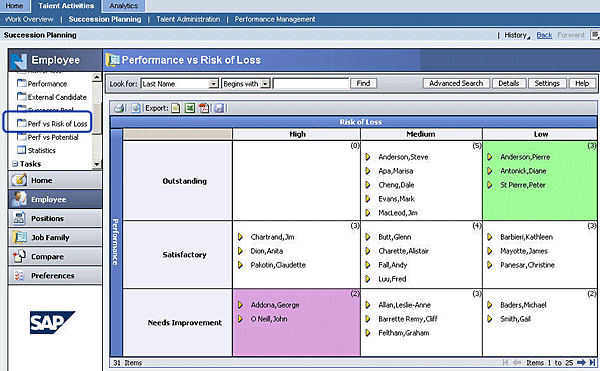This screenshot has height=371, width=600.
Task: Switch to the Talent Activities tab
Action: coord(66,6)
